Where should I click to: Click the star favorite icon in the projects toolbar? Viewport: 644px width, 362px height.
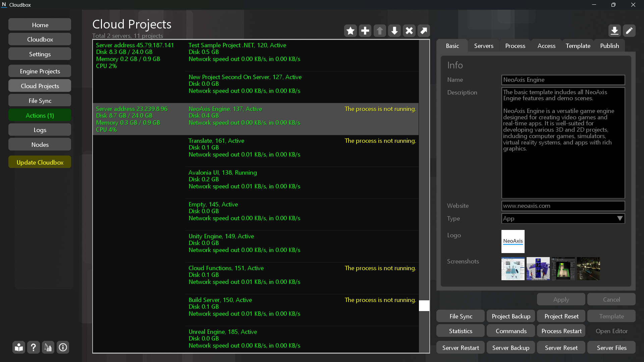pos(351,31)
